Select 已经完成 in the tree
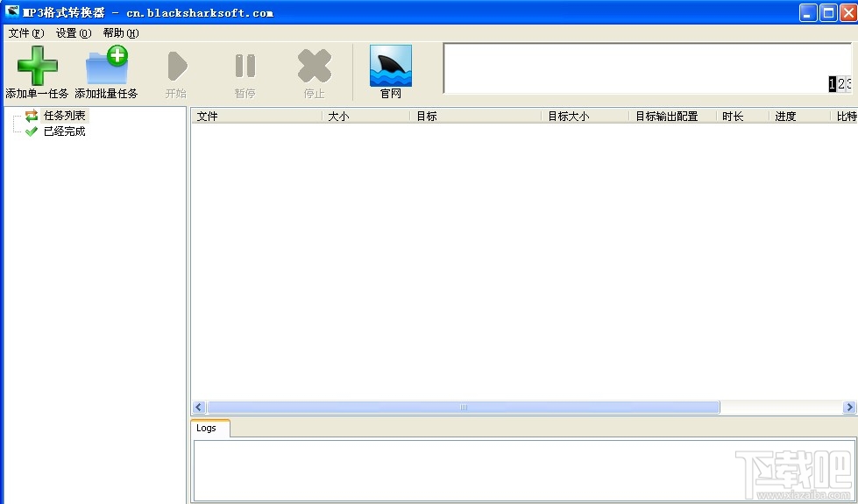This screenshot has height=504, width=858. coord(65,131)
